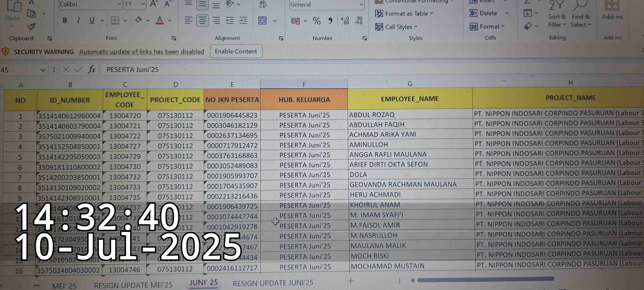
Task: Cancel formula entry with X icon
Action: click(x=66, y=70)
